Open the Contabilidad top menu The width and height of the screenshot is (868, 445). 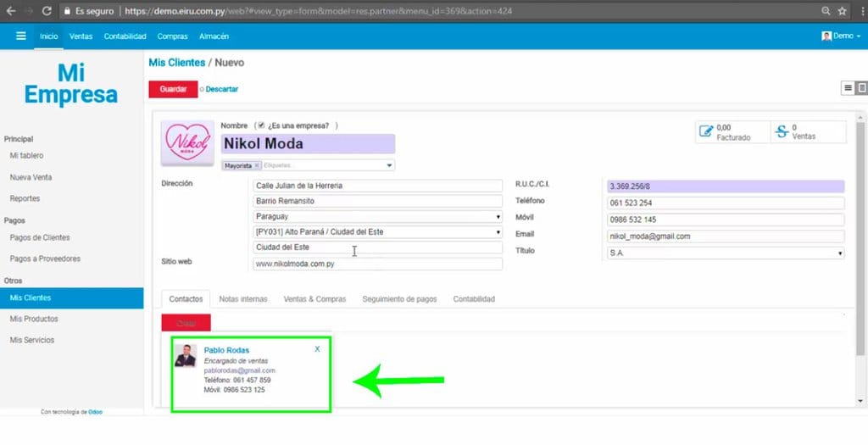coord(125,36)
